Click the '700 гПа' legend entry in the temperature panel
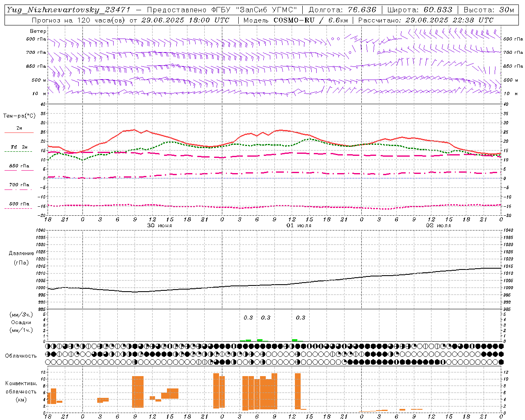Image resolution: width=525 pixels, height=420 pixels. (19, 185)
